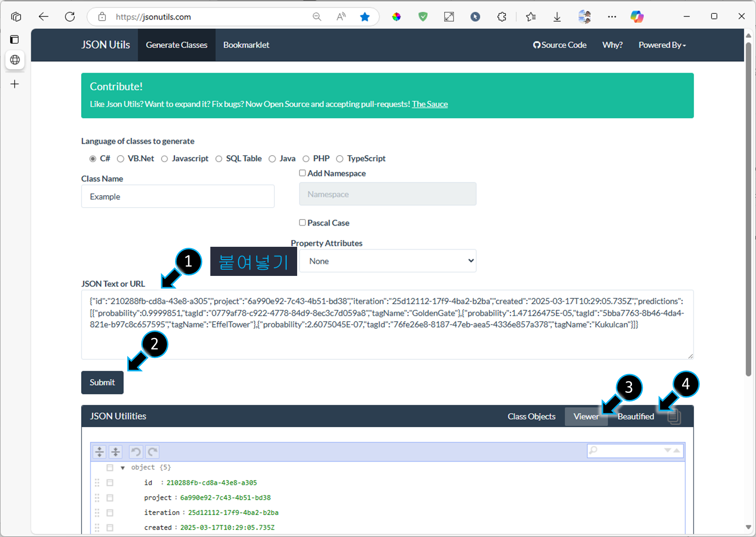This screenshot has width=756, height=537.
Task: Select the C# language option
Action: [93, 158]
